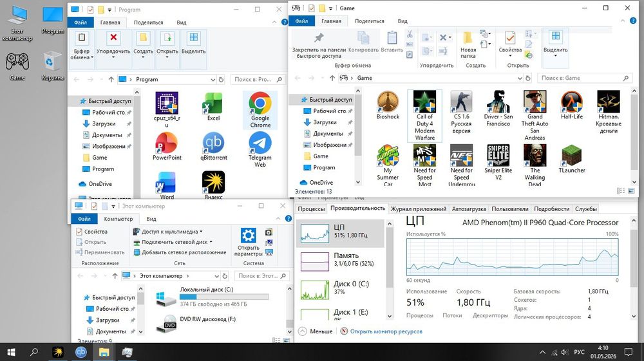Click search field in Этот компьютер window
Screen dimensions: 644x361
click(x=261, y=276)
